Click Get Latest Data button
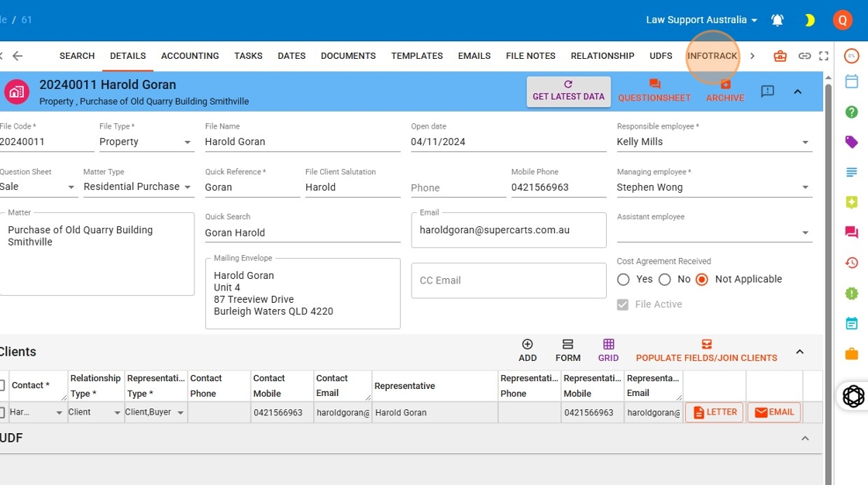The height and width of the screenshot is (485, 868). point(568,91)
